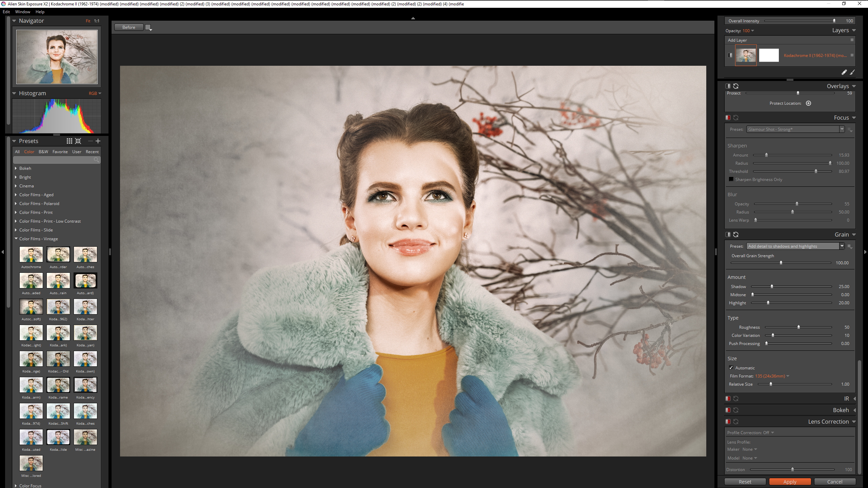868x488 pixels.
Task: Select the brush tool in Layers panel
Action: tap(852, 72)
